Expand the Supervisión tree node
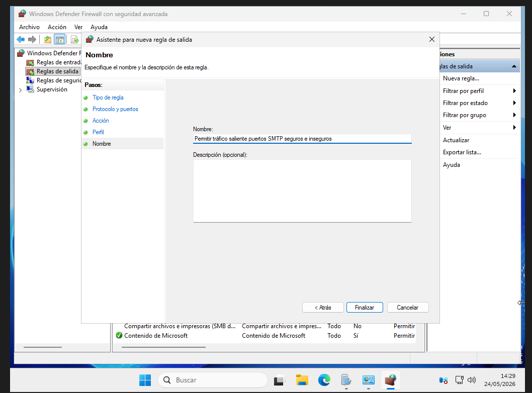 pos(20,90)
